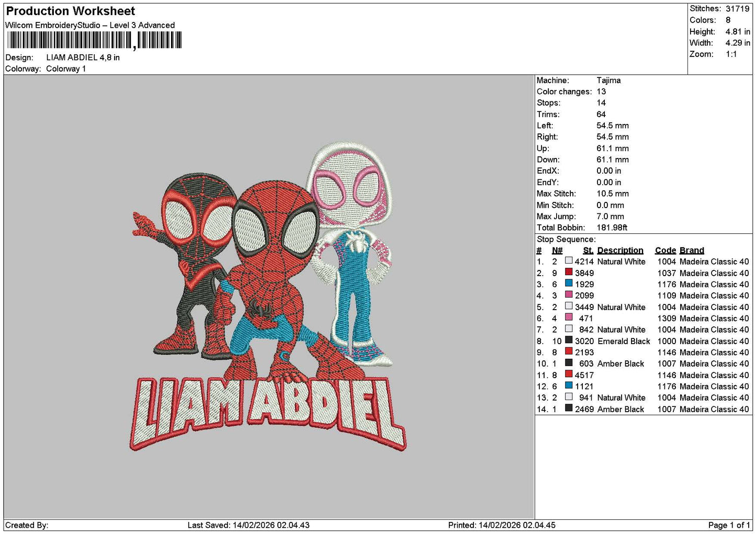Click thread code '1000' in stop 8
This screenshot has width=756, height=534.
click(x=667, y=341)
